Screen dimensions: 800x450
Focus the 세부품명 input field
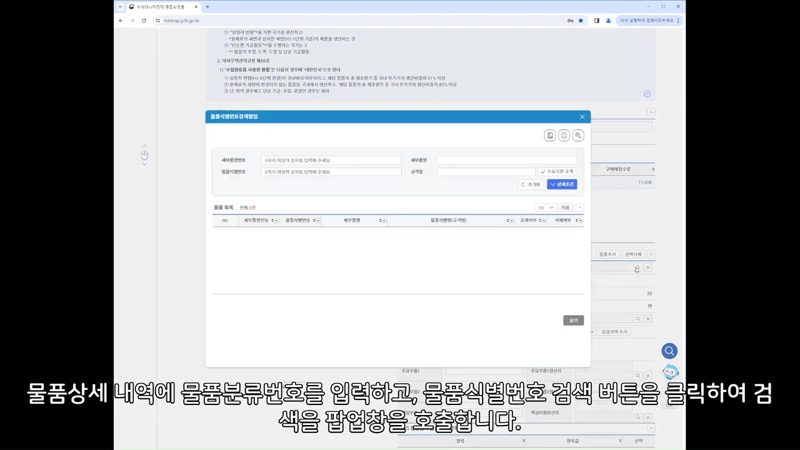[507, 160]
